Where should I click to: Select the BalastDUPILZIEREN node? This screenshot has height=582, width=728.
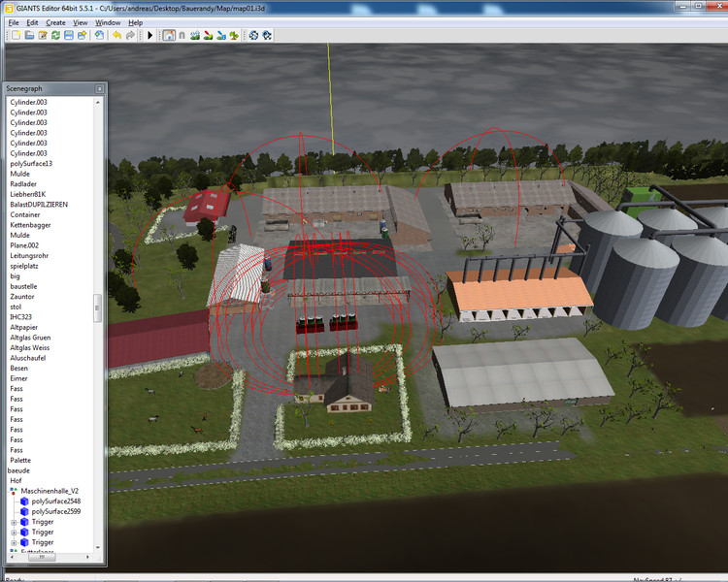click(39, 205)
